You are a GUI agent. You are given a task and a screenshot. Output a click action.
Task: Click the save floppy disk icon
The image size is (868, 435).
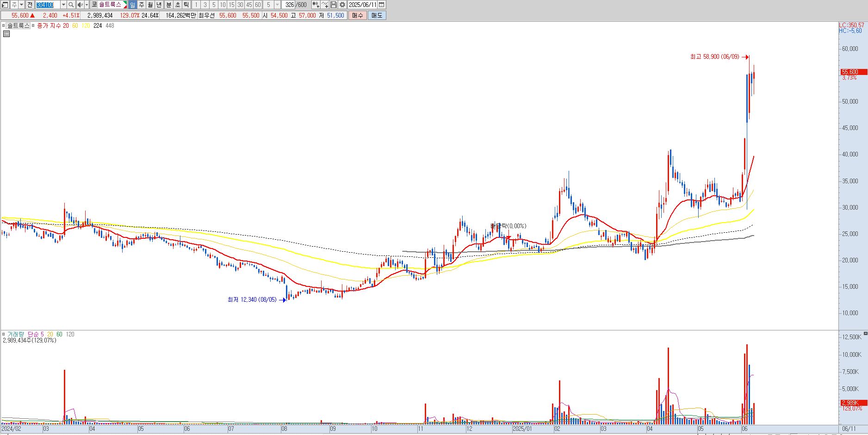333,5
